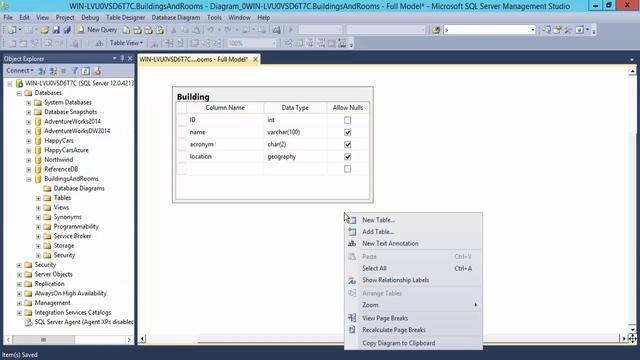Toggle Allow Nulls for name column
The height and width of the screenshot is (360, 640).
coord(347,132)
